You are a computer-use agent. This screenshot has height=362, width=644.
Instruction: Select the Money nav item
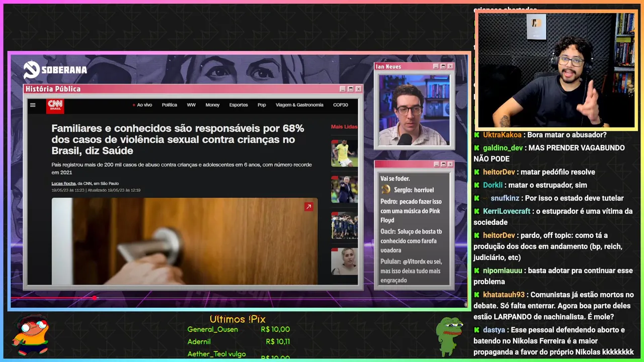(212, 105)
